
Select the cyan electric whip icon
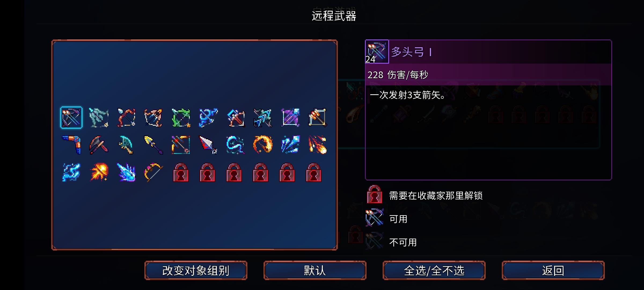click(x=235, y=145)
